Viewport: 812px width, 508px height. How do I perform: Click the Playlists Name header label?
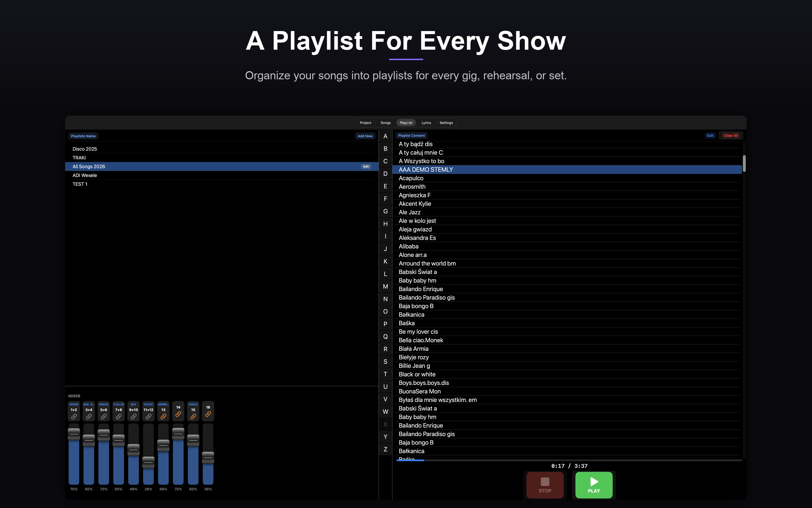[83, 136]
